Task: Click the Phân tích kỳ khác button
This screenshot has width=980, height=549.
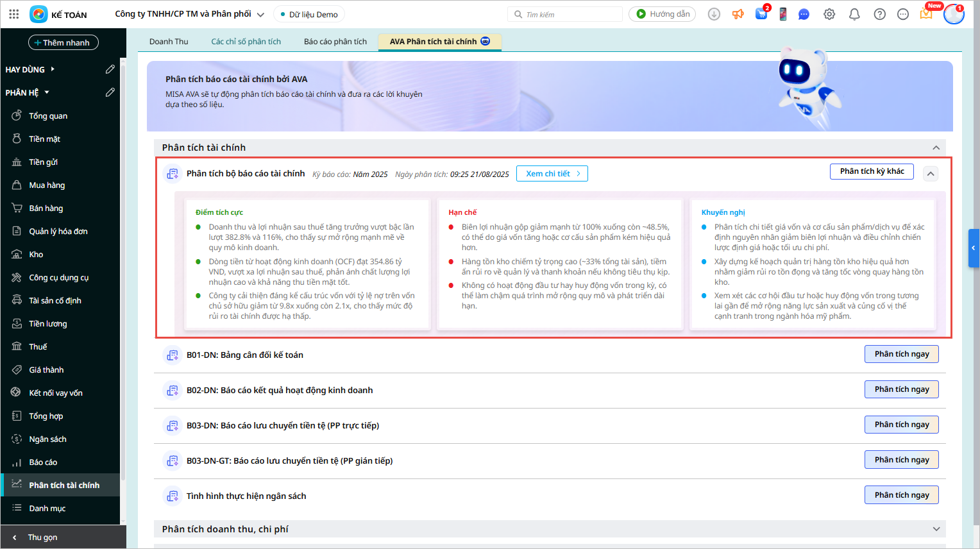Action: tap(872, 171)
